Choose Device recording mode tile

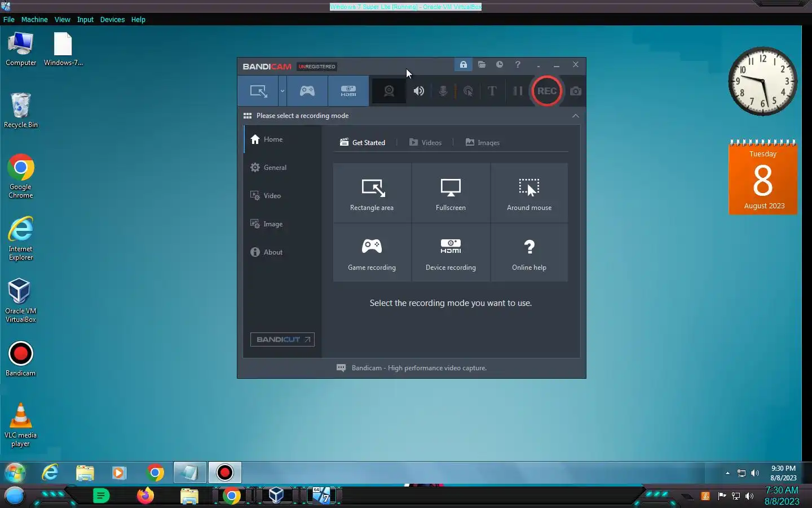tap(451, 253)
